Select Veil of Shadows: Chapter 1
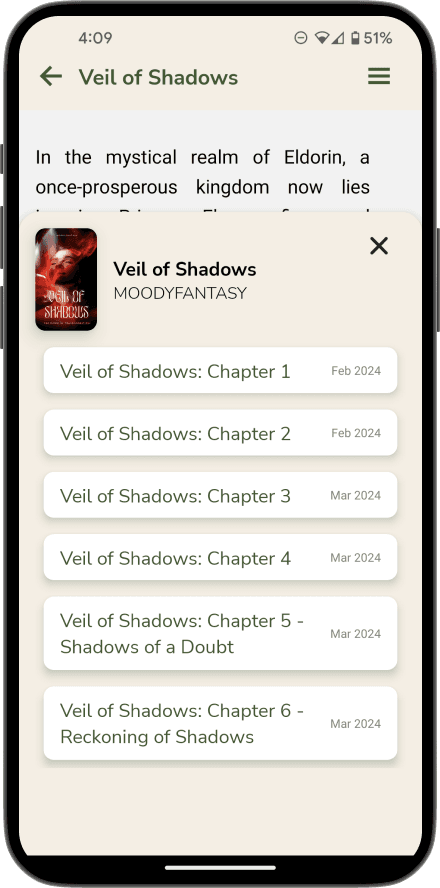The width and height of the screenshot is (440, 888). (220, 371)
